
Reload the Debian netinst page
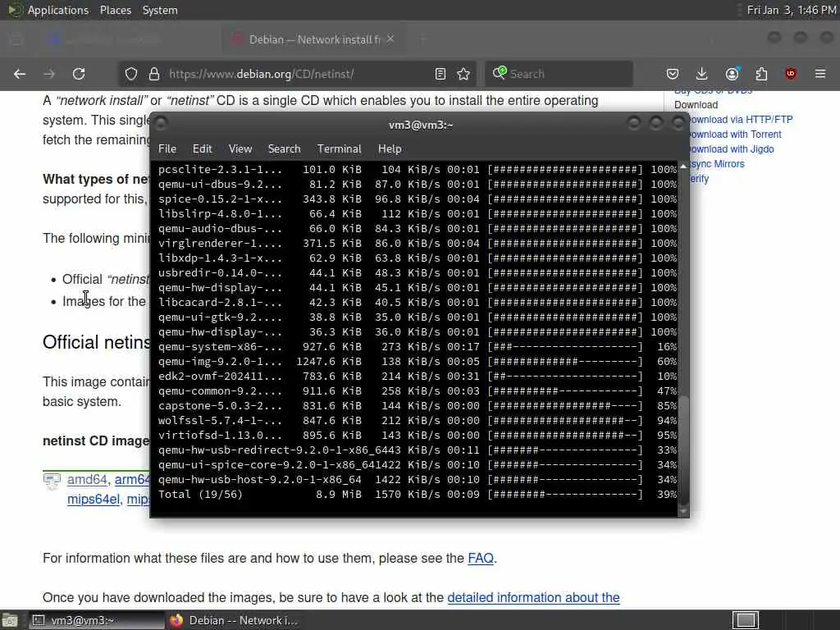[79, 74]
